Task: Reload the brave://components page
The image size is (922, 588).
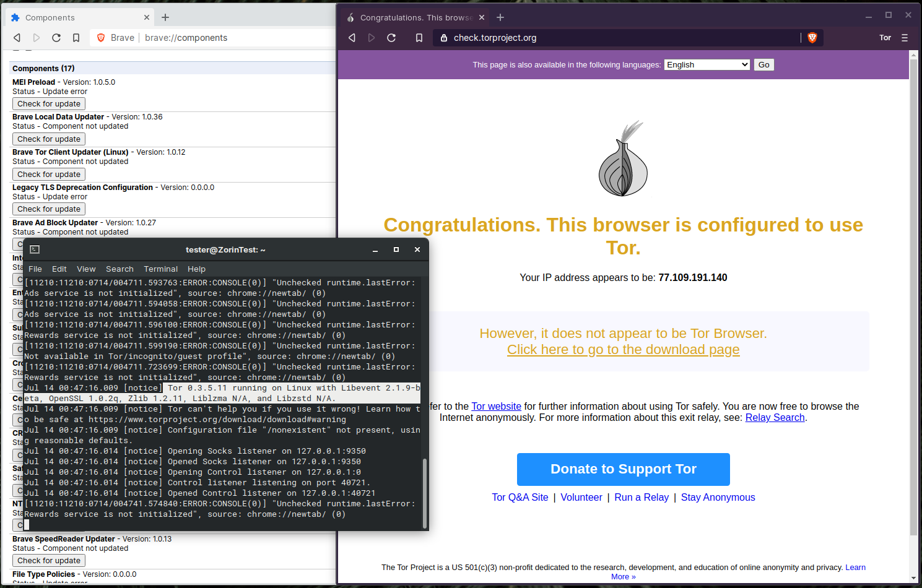Action: 56,38
